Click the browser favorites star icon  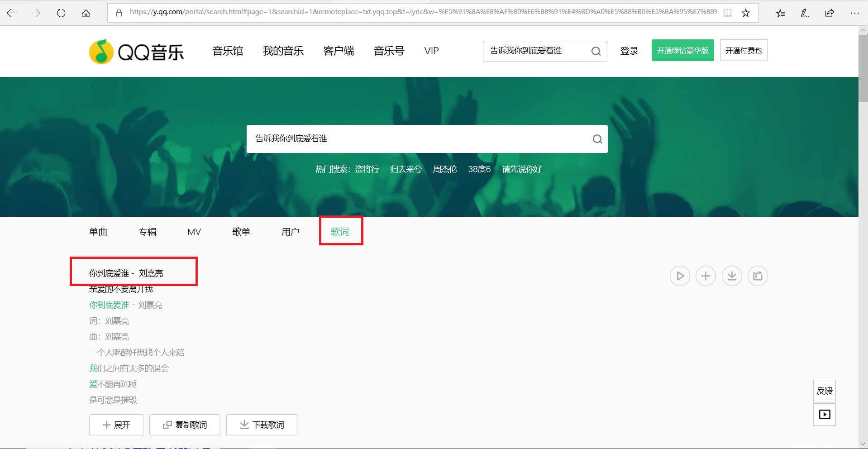[x=745, y=13]
